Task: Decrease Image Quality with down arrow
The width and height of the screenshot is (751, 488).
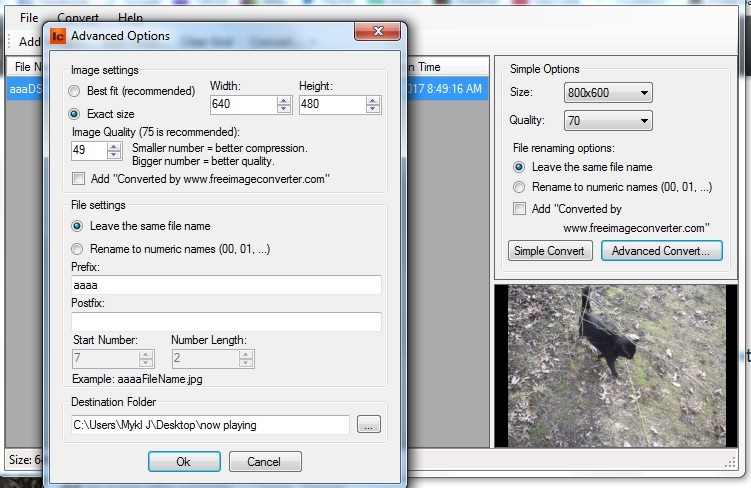Action: (114, 155)
